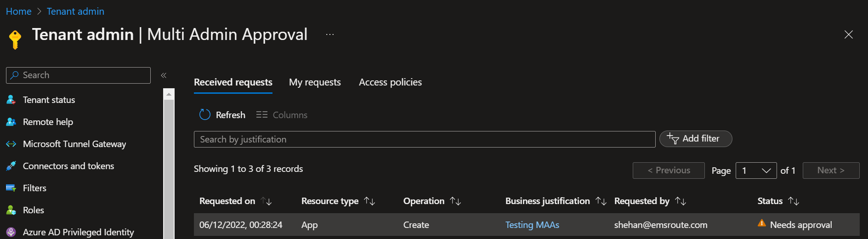Sort by Resource type column arrows
The image size is (868, 239).
click(x=369, y=201)
